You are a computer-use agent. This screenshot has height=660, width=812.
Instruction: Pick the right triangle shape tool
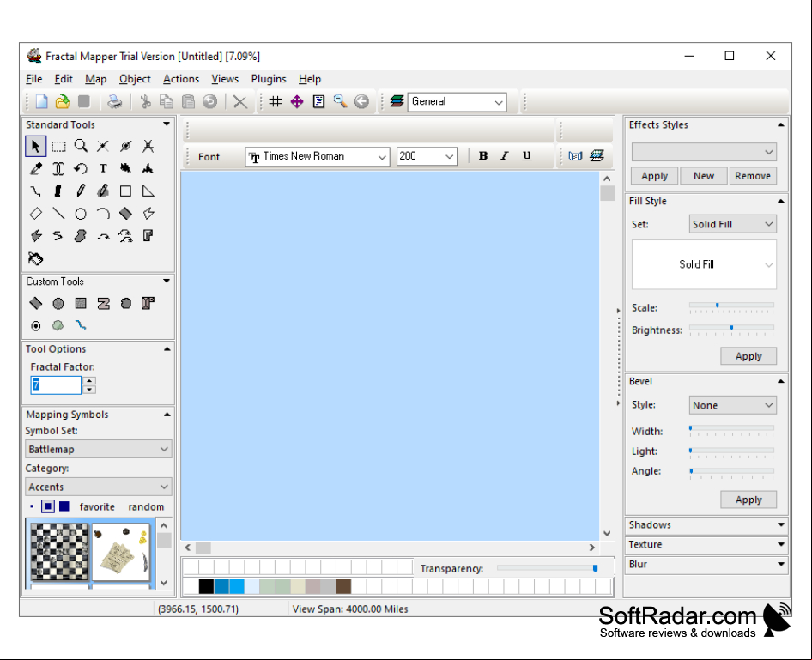148,191
